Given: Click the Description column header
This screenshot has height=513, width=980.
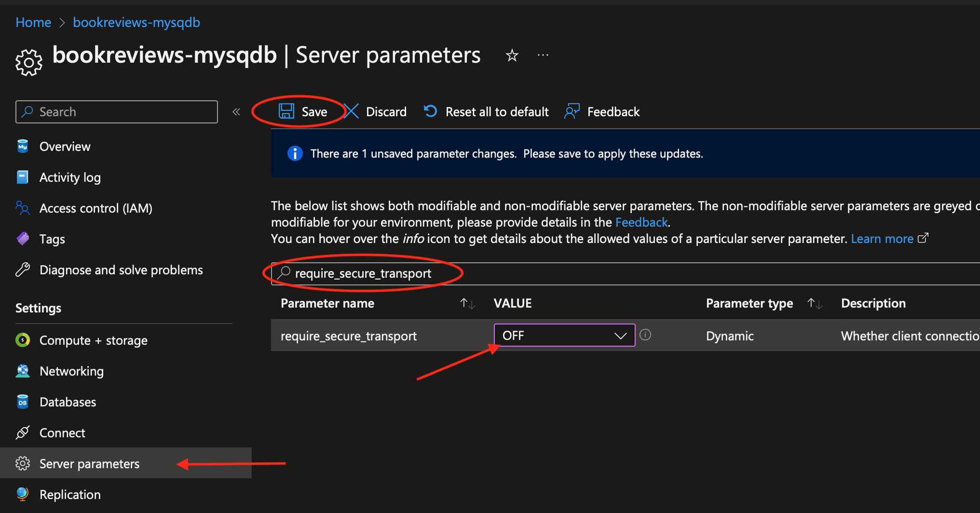Looking at the screenshot, I should (x=873, y=303).
